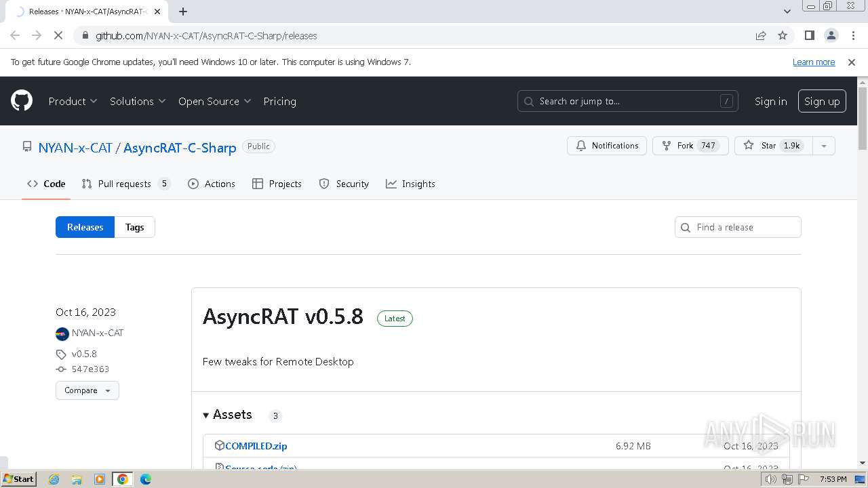Image resolution: width=868 pixels, height=488 pixels.
Task: Open Microsoft Edge from taskbar
Action: point(145,479)
